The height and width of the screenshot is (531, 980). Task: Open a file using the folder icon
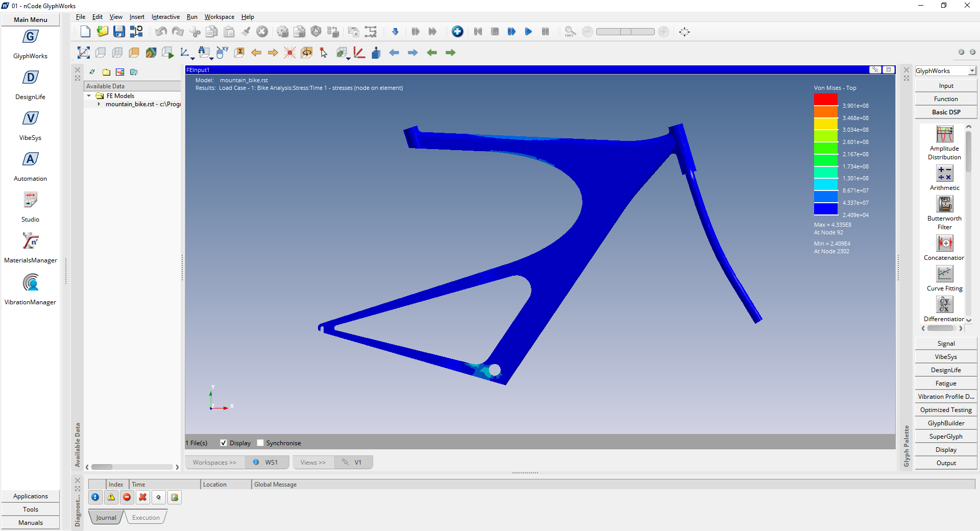(x=102, y=32)
